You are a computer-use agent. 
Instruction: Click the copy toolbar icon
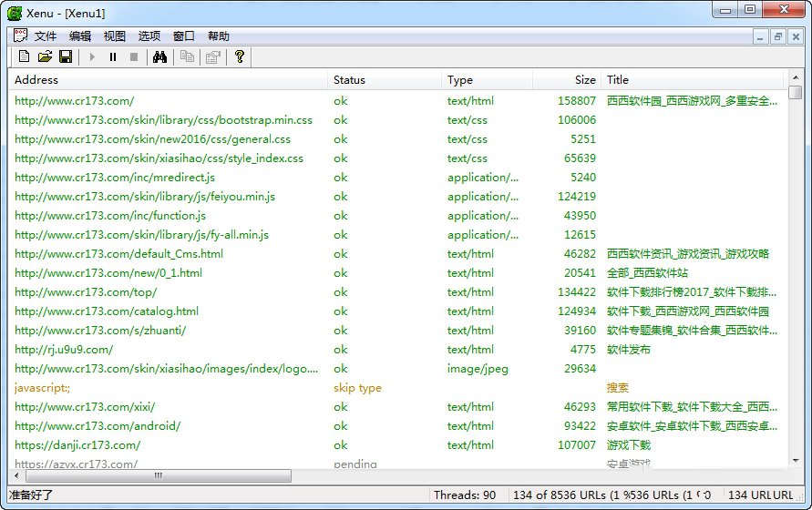(187, 57)
